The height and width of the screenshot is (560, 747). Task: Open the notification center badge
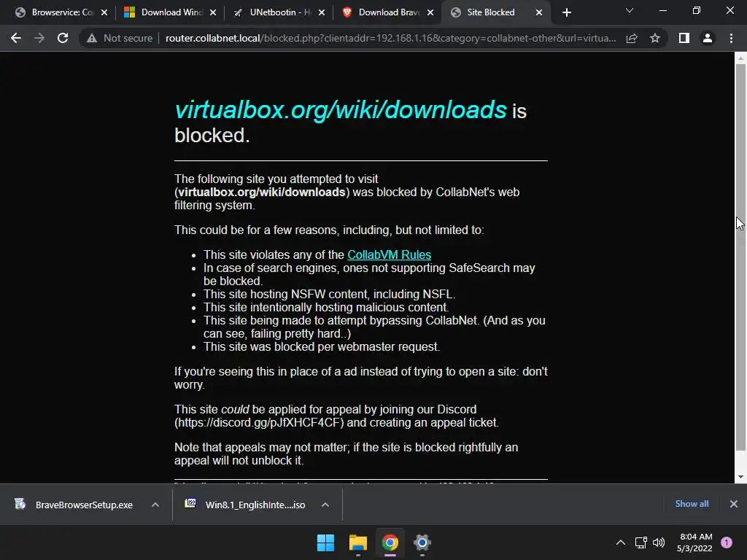coord(727,542)
